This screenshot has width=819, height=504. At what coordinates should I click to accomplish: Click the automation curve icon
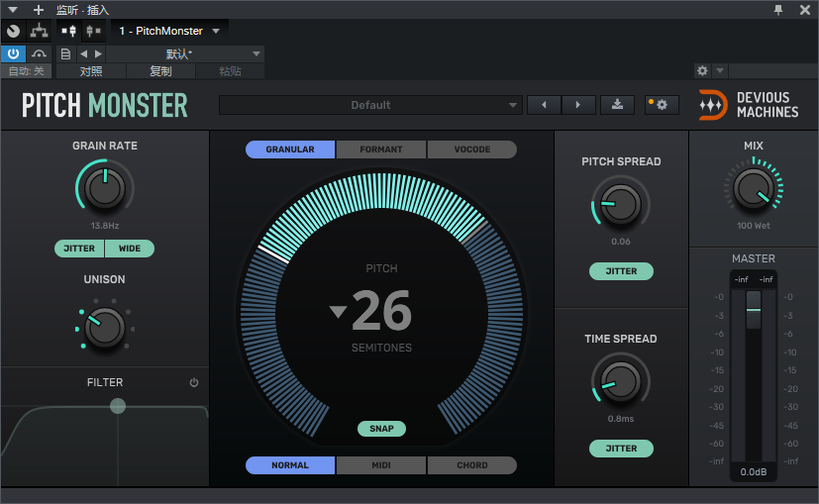(39, 53)
